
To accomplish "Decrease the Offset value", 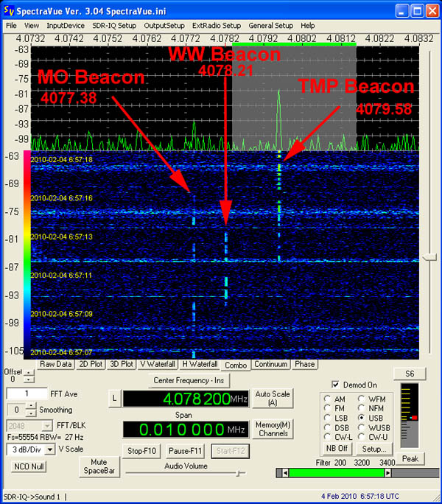I will (29, 379).
